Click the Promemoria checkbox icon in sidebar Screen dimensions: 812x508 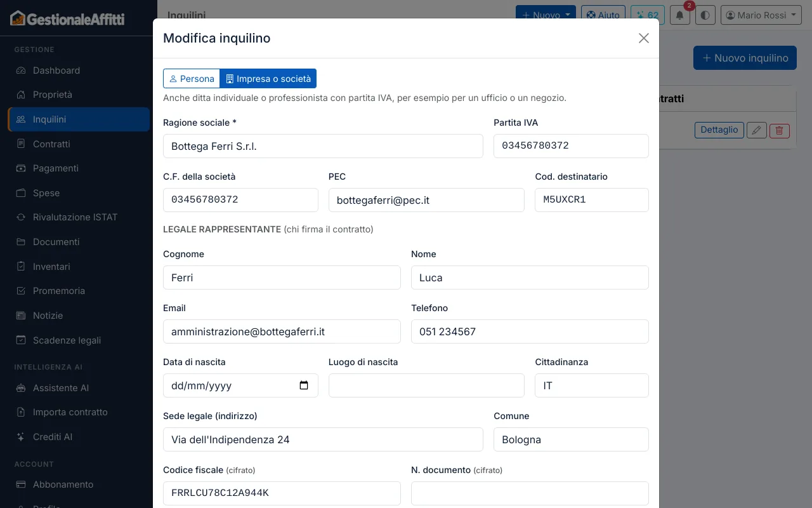coord(21,291)
